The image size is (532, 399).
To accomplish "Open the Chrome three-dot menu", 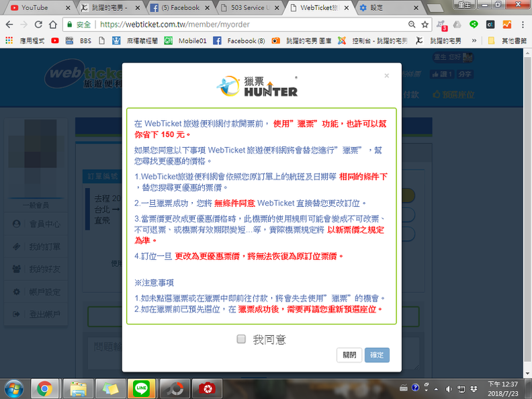I will pyautogui.click(x=523, y=24).
